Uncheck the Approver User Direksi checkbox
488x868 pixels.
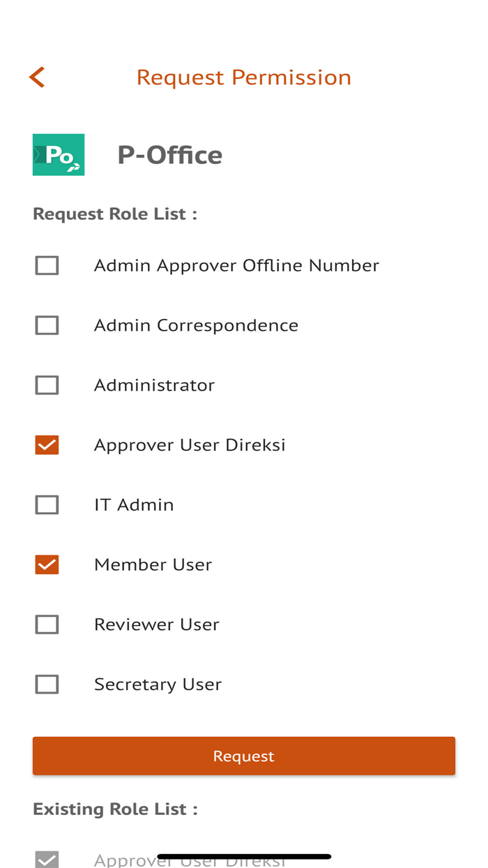[x=47, y=445]
